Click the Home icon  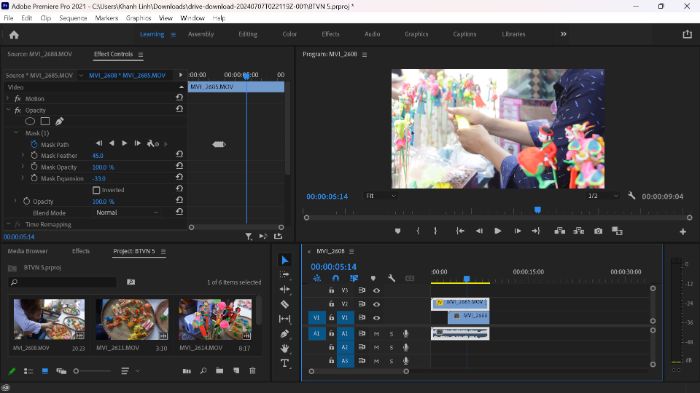14,35
